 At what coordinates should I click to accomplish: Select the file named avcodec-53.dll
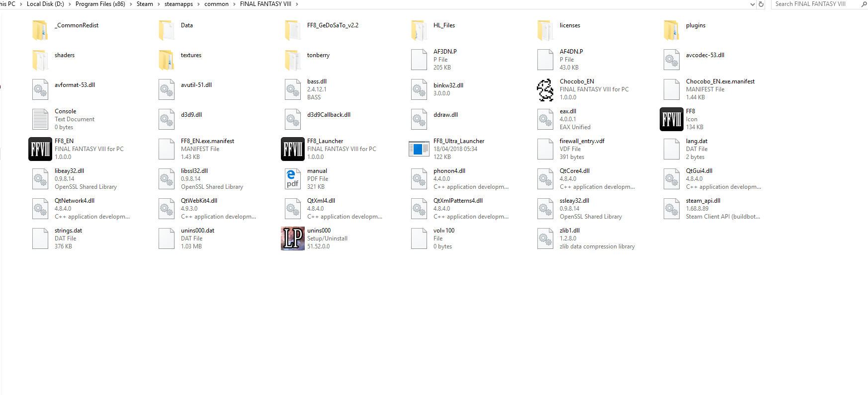705,55
